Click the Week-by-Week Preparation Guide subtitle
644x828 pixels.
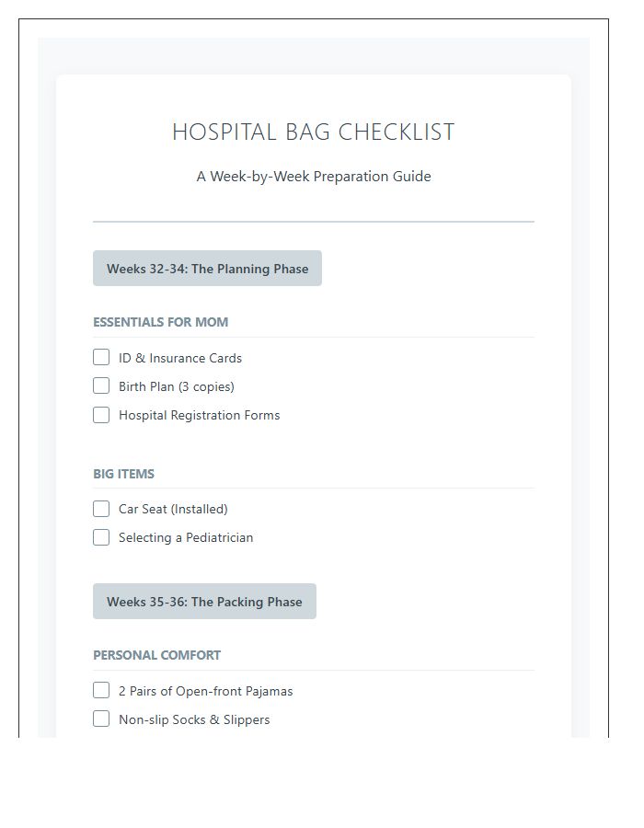point(314,176)
